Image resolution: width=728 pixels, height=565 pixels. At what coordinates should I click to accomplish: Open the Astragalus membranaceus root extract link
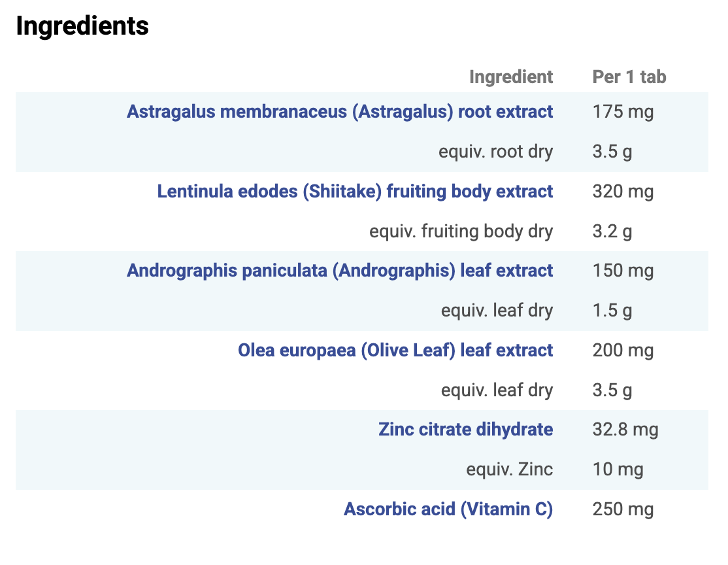click(340, 112)
